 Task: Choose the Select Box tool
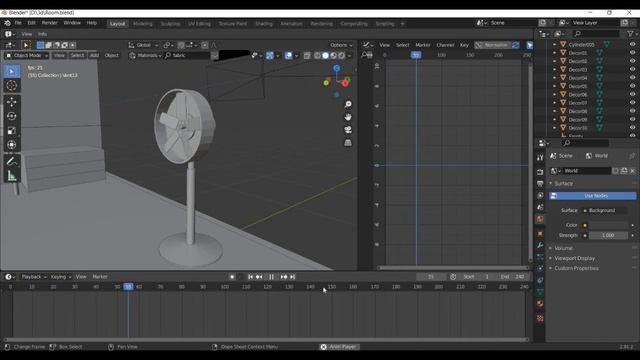11,71
